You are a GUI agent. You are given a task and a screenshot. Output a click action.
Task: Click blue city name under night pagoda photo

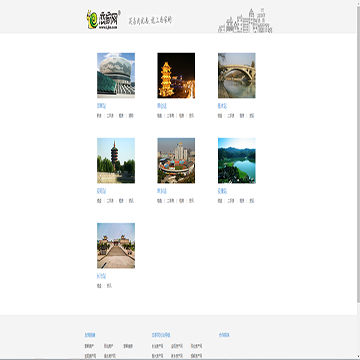click(162, 106)
